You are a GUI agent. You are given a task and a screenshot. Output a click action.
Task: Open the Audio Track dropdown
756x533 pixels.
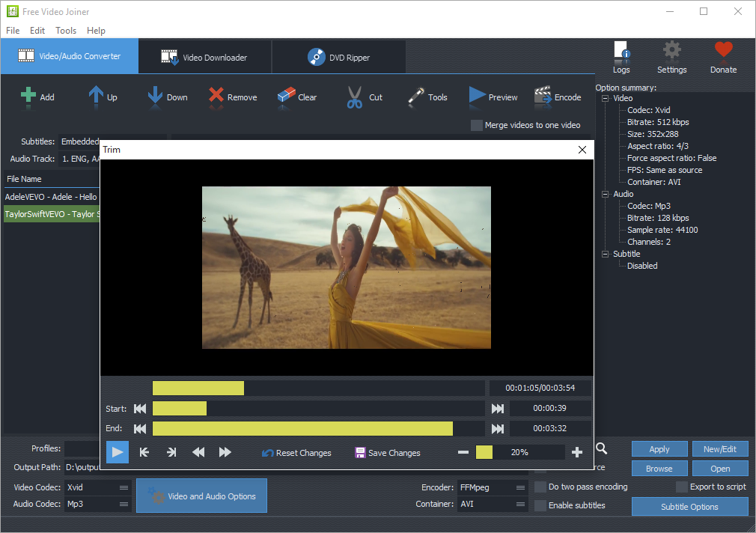pos(79,159)
